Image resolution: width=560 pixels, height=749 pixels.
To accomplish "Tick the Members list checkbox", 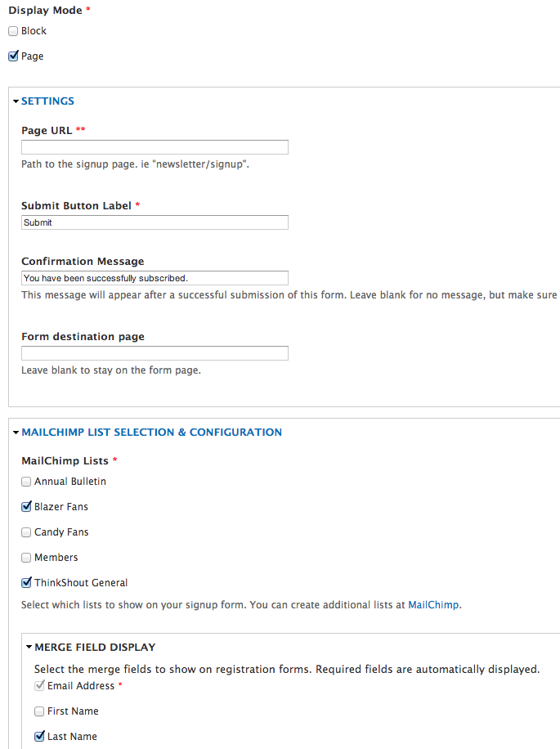I will pos(26,558).
